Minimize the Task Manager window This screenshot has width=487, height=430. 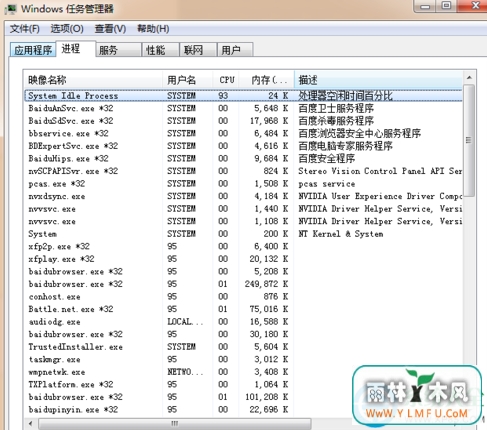tap(425, 6)
